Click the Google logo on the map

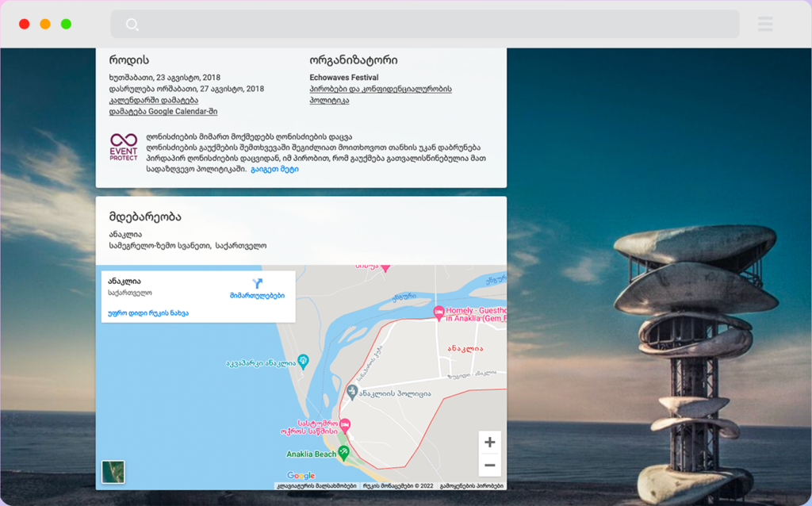pos(301,475)
